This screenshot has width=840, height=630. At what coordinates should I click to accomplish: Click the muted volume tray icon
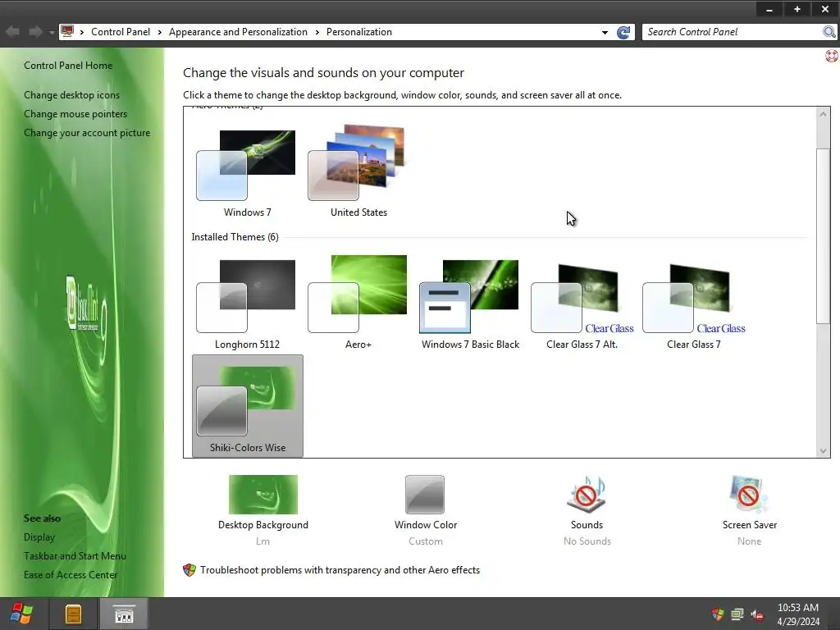(x=757, y=614)
